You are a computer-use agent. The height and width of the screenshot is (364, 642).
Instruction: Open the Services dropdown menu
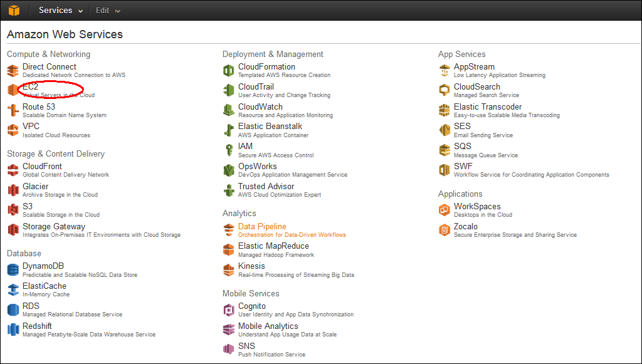click(x=60, y=11)
